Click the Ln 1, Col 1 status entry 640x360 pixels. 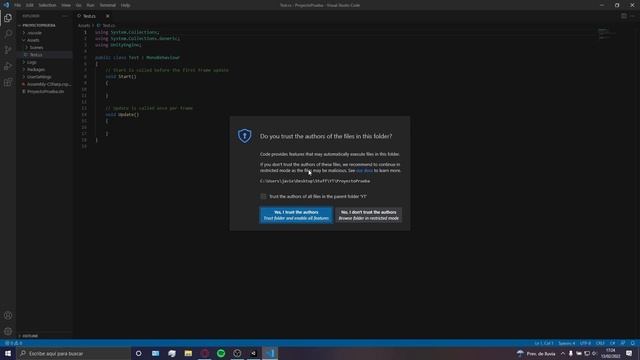[x=544, y=343]
